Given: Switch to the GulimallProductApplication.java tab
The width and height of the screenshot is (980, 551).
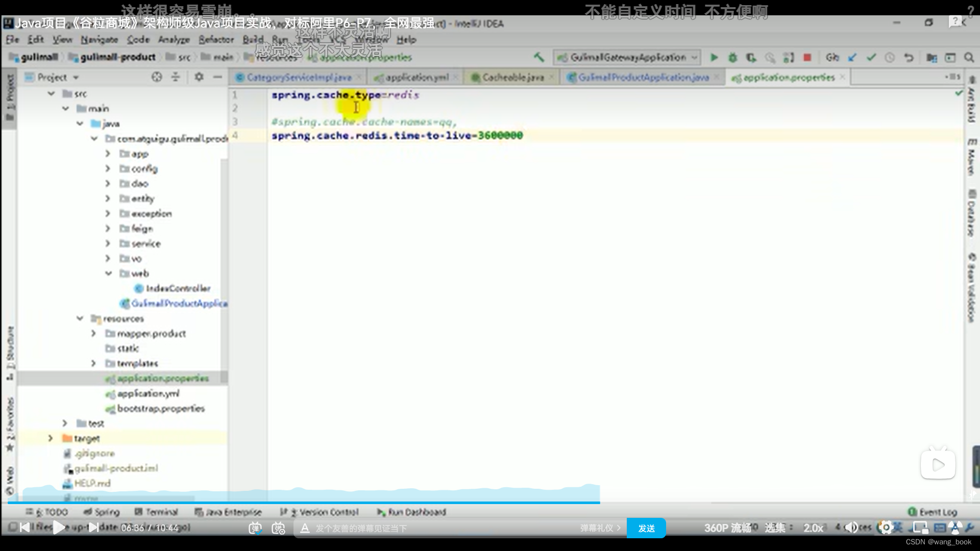Looking at the screenshot, I should (x=643, y=77).
